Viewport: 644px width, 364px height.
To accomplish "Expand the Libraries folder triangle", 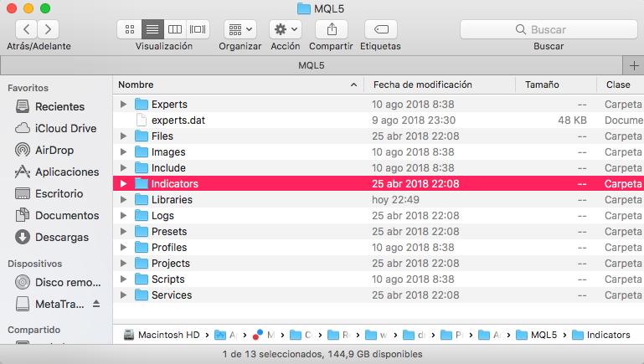I will (123, 199).
